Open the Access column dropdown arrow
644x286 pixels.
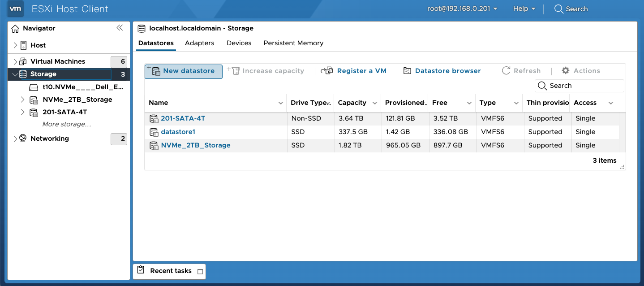click(611, 103)
